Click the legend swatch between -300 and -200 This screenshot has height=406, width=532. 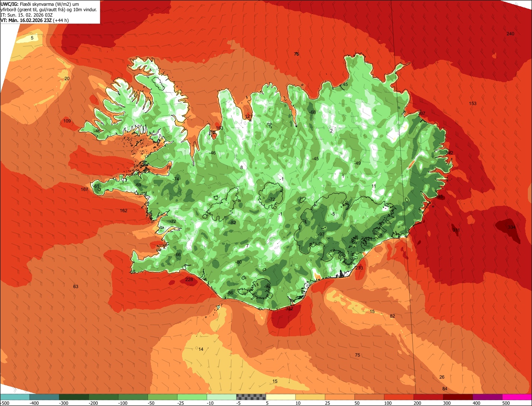(74, 397)
